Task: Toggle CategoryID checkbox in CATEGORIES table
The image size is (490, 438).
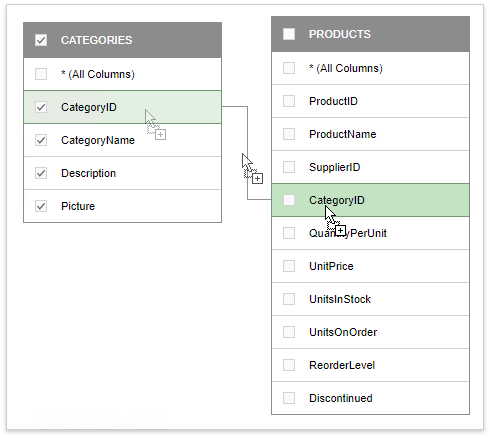Action: click(41, 107)
